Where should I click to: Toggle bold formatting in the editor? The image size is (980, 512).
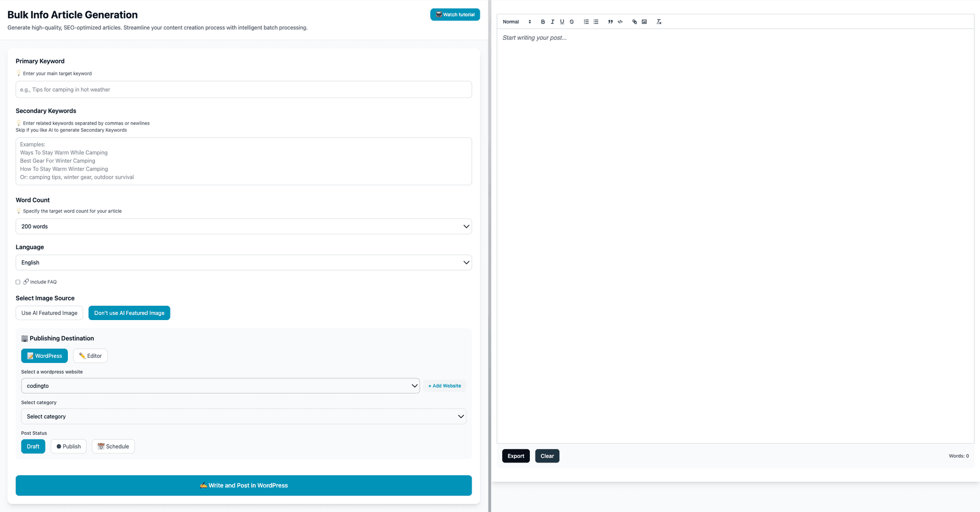(543, 21)
